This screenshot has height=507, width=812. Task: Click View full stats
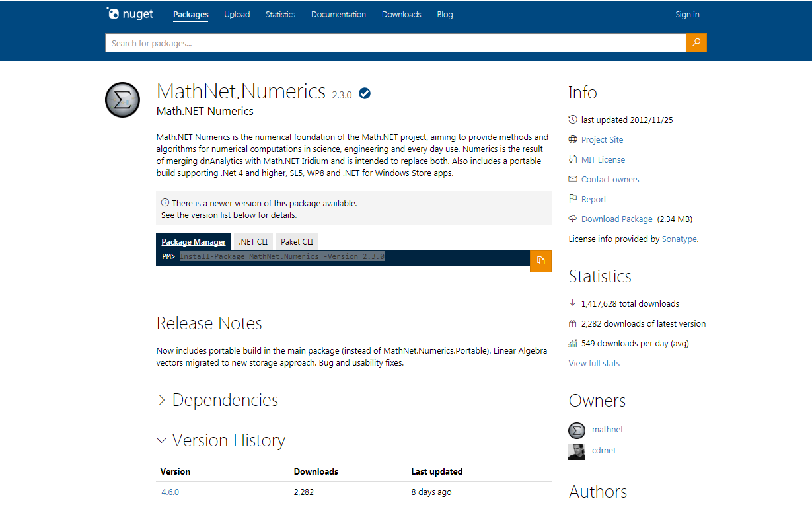[x=594, y=363]
